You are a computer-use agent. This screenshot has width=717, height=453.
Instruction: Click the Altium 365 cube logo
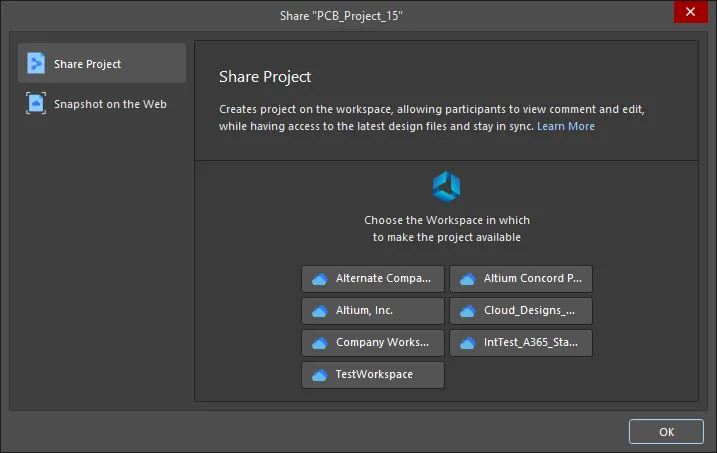point(446,187)
